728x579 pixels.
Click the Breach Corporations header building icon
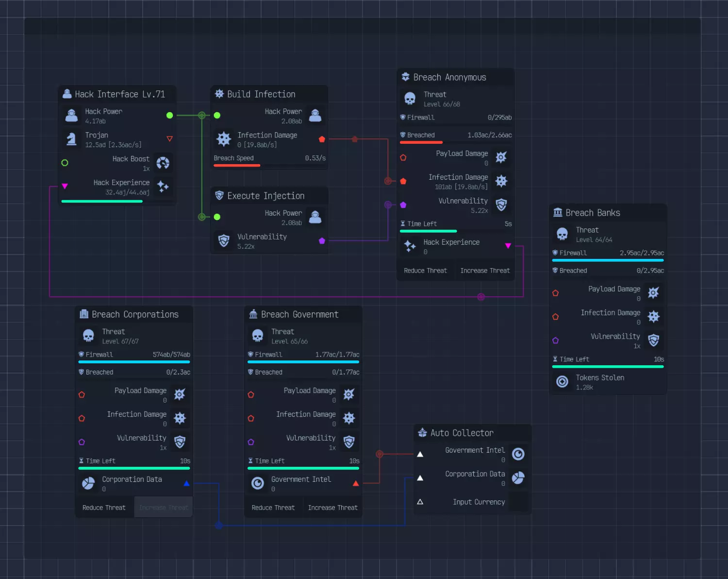pyautogui.click(x=84, y=314)
